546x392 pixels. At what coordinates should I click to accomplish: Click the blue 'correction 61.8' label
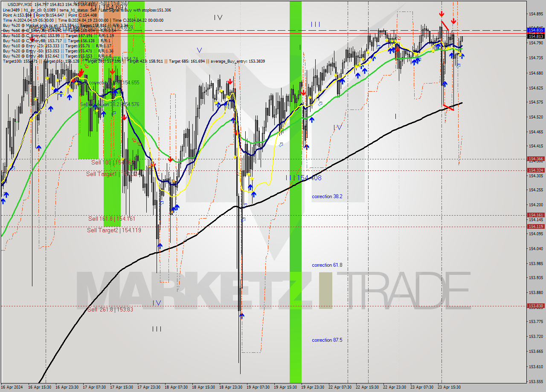tap(327, 265)
